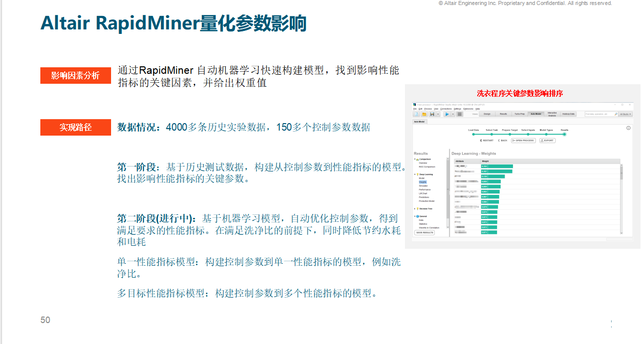Click the search magnifier in the Find data field
The height and width of the screenshot is (344, 644).
pos(616,114)
